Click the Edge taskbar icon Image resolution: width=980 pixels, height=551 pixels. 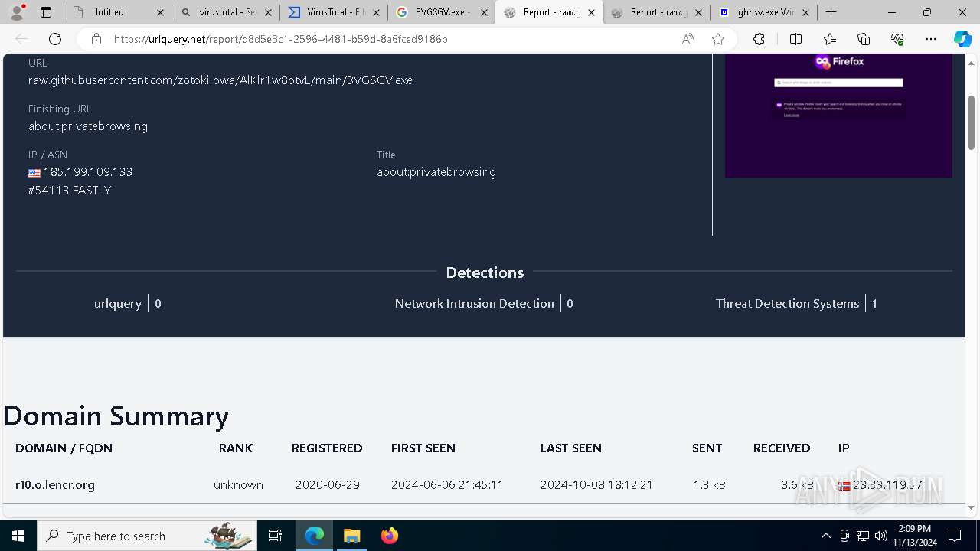coord(315,536)
